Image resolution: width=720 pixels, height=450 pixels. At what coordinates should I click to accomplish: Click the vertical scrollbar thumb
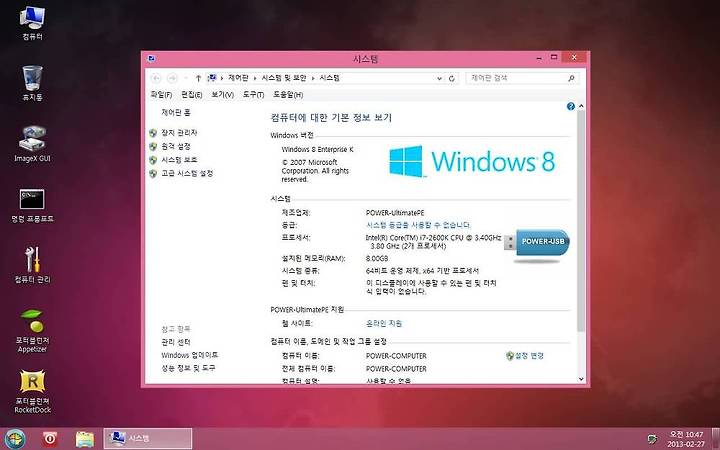click(x=581, y=221)
